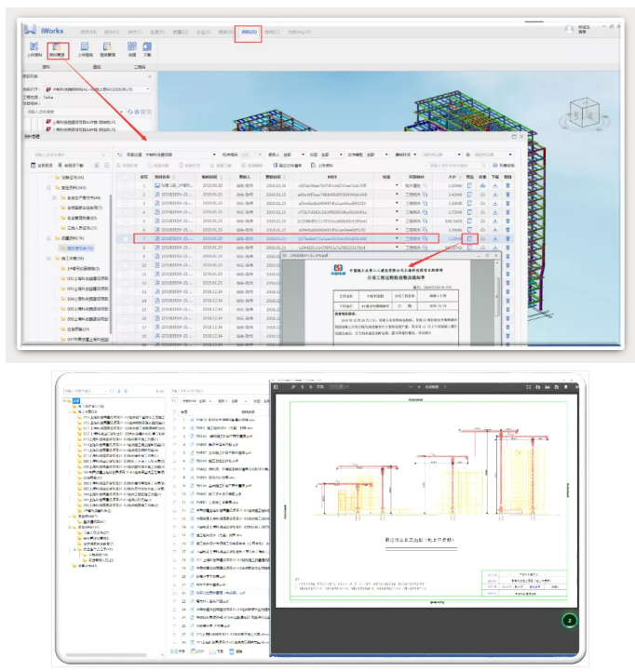The height and width of the screenshot is (672, 635).
Task: Toggle the PDF viewer sidebar icon
Action: tap(276, 387)
